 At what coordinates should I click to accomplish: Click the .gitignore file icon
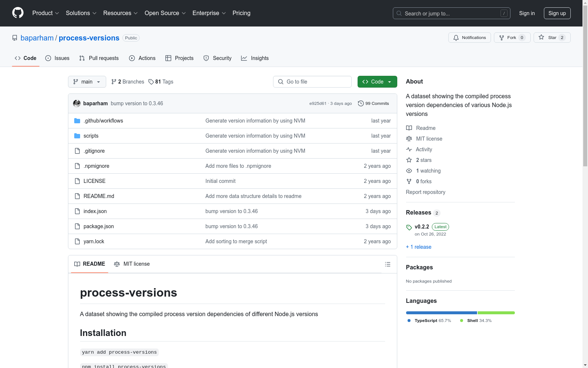point(77,151)
